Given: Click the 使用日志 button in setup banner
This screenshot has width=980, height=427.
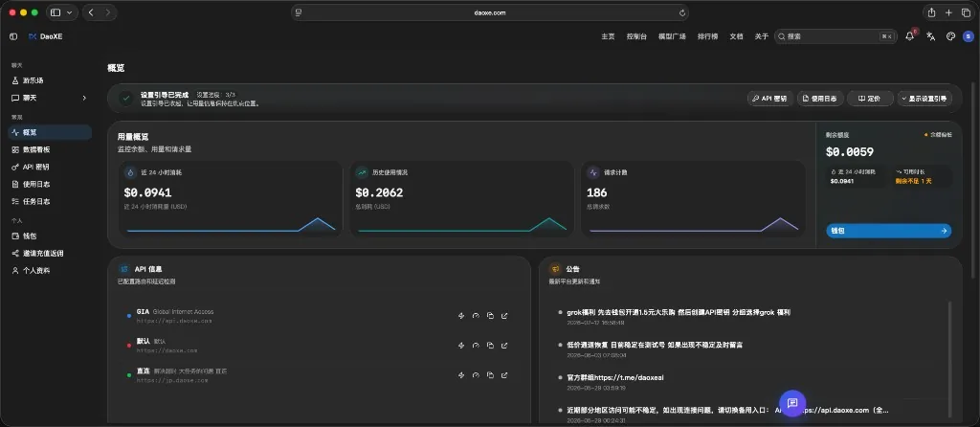Looking at the screenshot, I should 820,99.
